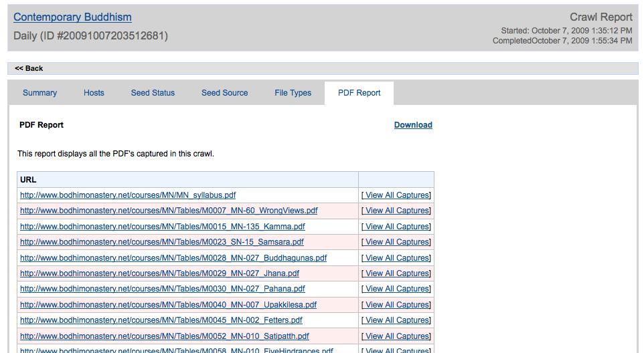View all captures for Satipatth PDF
This screenshot has height=353, width=644.
click(x=396, y=336)
